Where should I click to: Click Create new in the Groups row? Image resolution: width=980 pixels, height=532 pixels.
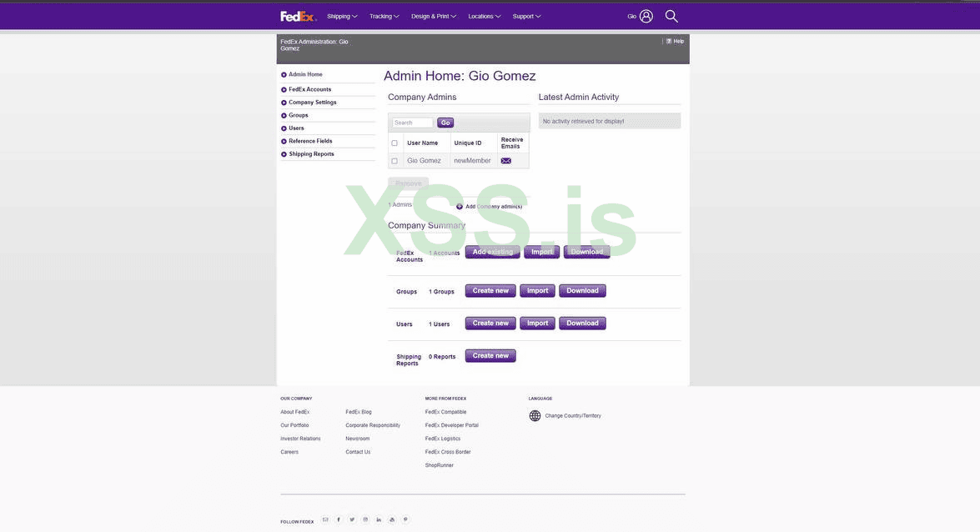(x=490, y=291)
